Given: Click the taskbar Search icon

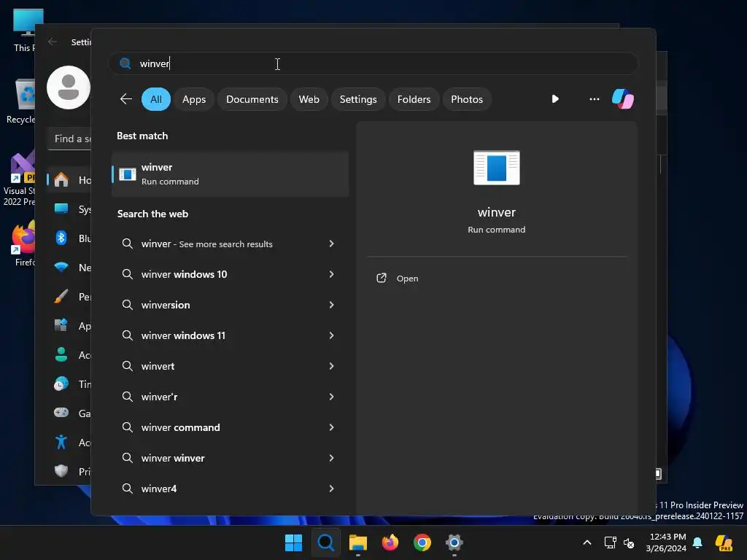Looking at the screenshot, I should tap(326, 542).
